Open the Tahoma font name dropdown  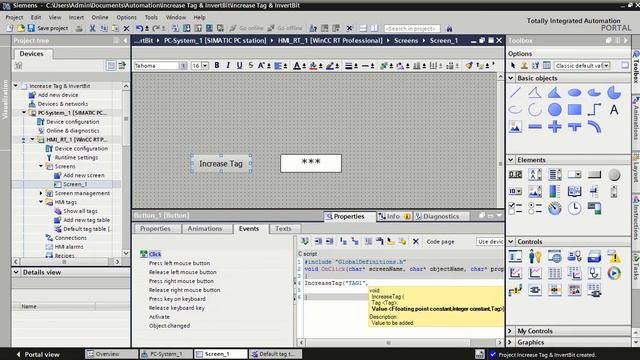coord(183,66)
